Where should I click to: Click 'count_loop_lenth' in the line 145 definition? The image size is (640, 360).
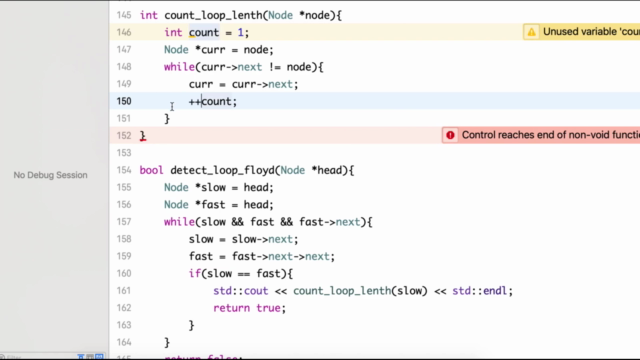pos(213,16)
